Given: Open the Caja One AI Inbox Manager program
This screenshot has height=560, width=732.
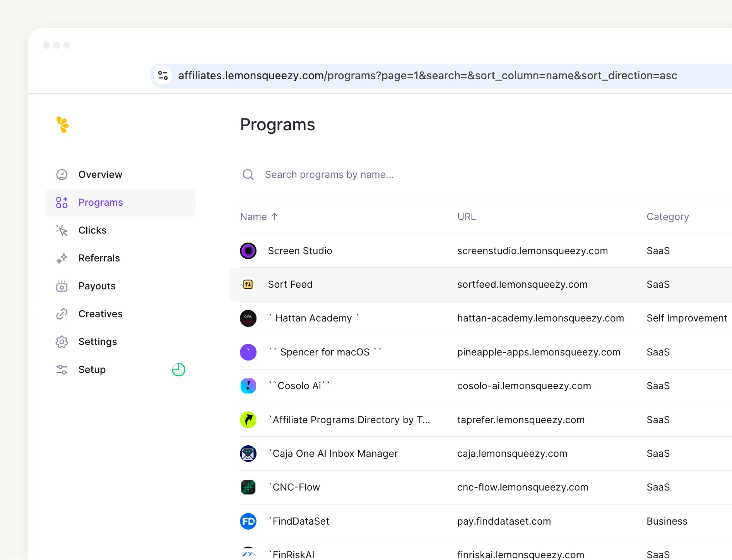Looking at the screenshot, I should [333, 453].
